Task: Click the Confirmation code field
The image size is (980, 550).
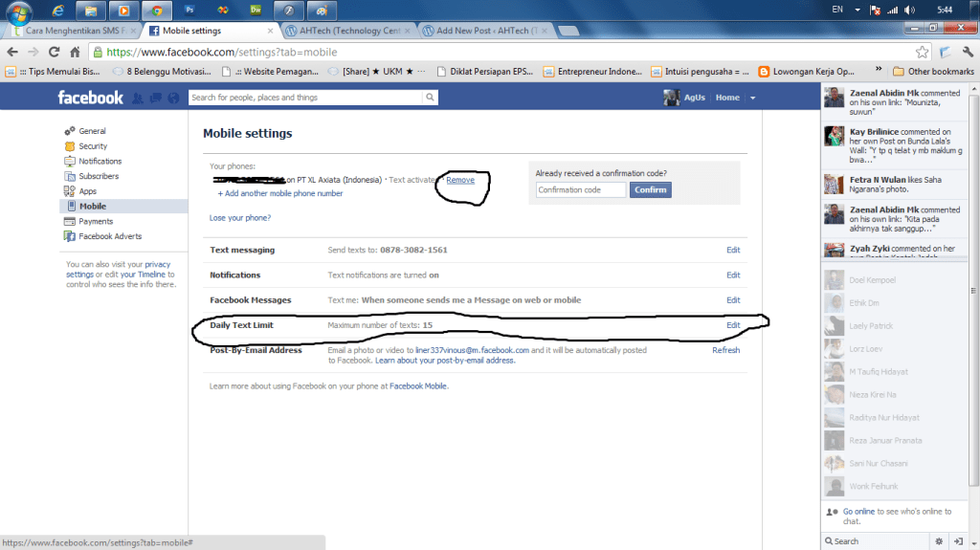Action: point(581,190)
